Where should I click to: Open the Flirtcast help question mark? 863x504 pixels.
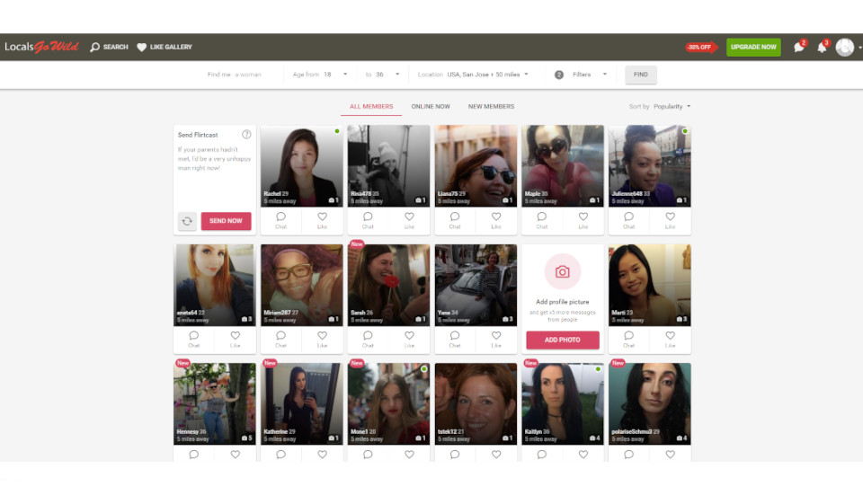click(246, 135)
